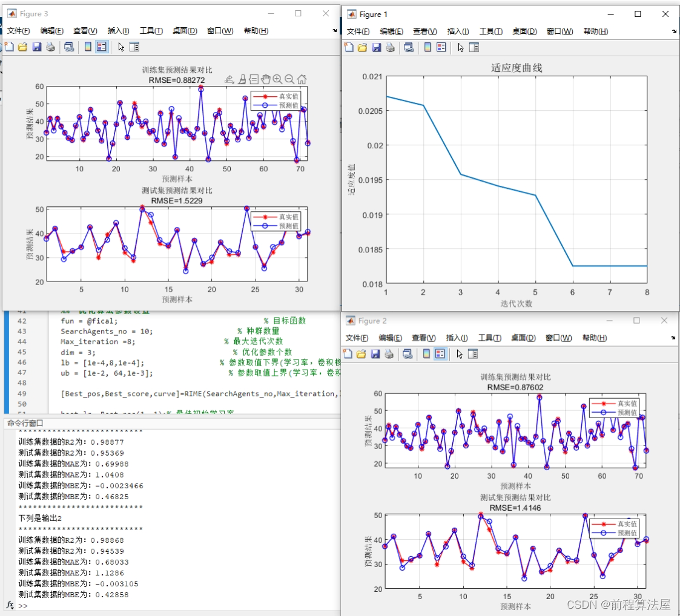Open 帮助(H) menu in Figure 1
The height and width of the screenshot is (616, 680).
coord(595,31)
